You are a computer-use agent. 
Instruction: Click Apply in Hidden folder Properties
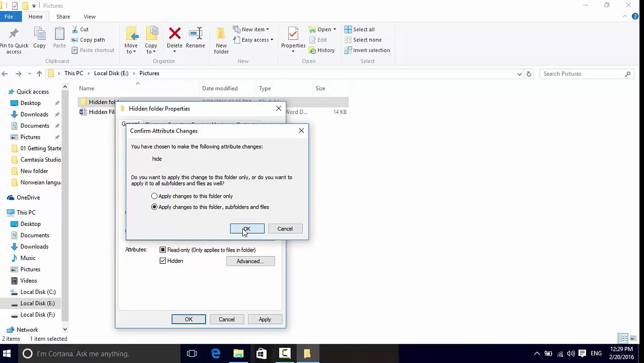point(265,320)
